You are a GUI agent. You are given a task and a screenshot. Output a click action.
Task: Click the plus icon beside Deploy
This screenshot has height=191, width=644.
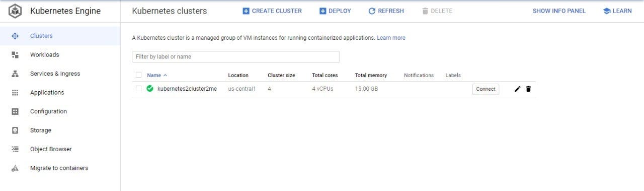[x=323, y=11]
